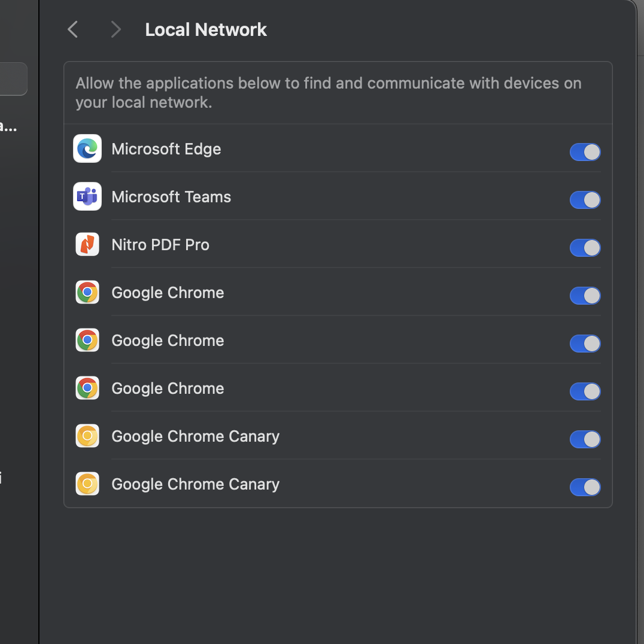The width and height of the screenshot is (644, 644).
Task: Click the Nitro PDF Pro app icon
Action: [87, 244]
